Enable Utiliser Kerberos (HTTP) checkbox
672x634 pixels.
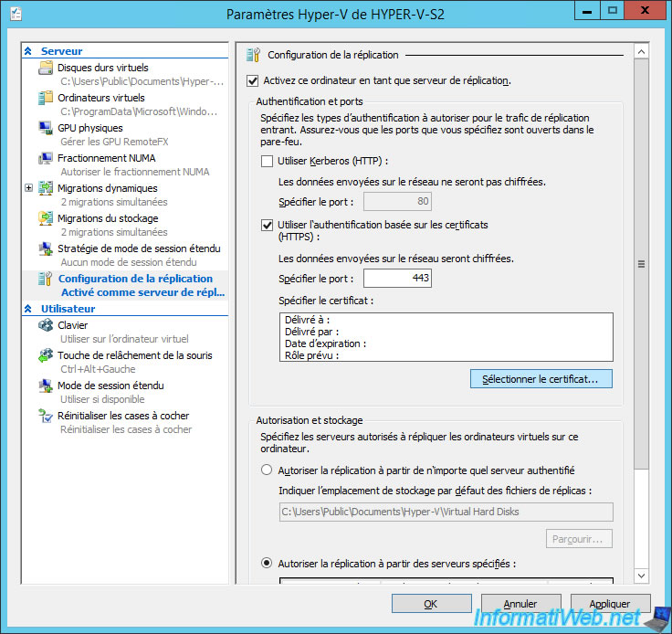point(267,161)
